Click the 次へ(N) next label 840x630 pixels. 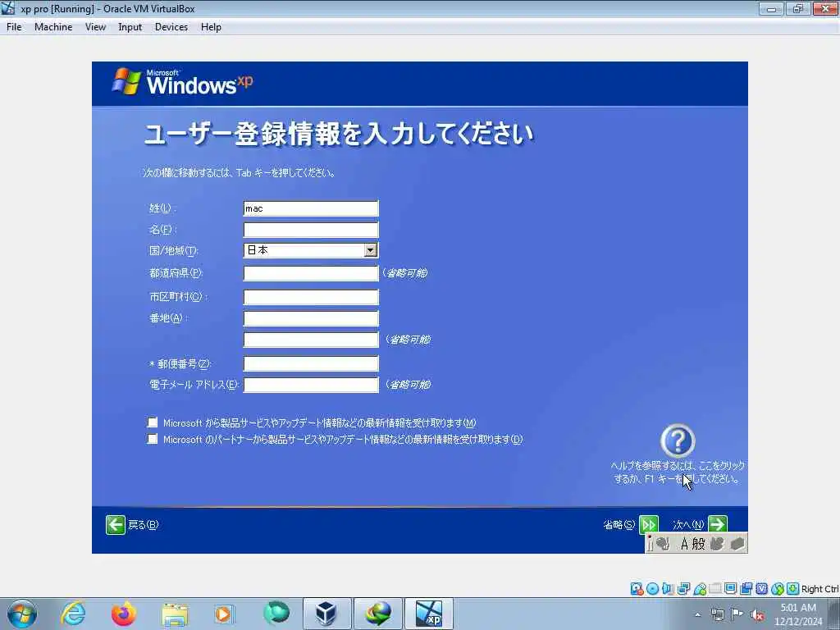tap(688, 525)
